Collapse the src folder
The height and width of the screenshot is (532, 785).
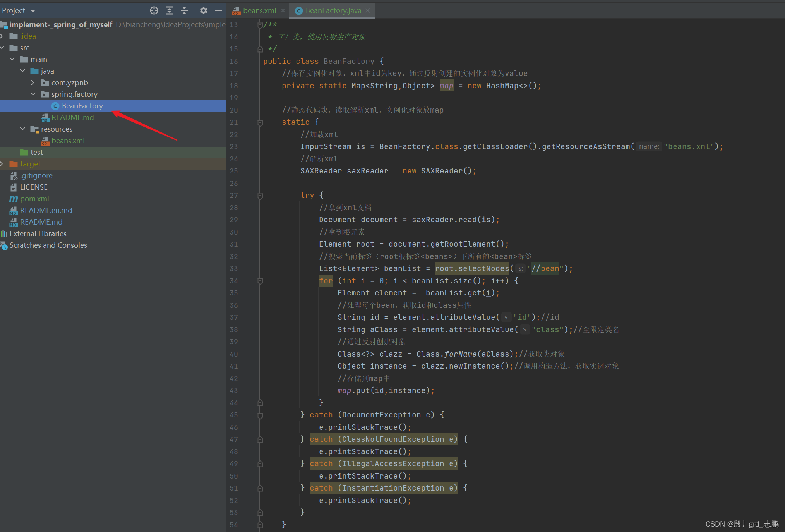click(2, 48)
